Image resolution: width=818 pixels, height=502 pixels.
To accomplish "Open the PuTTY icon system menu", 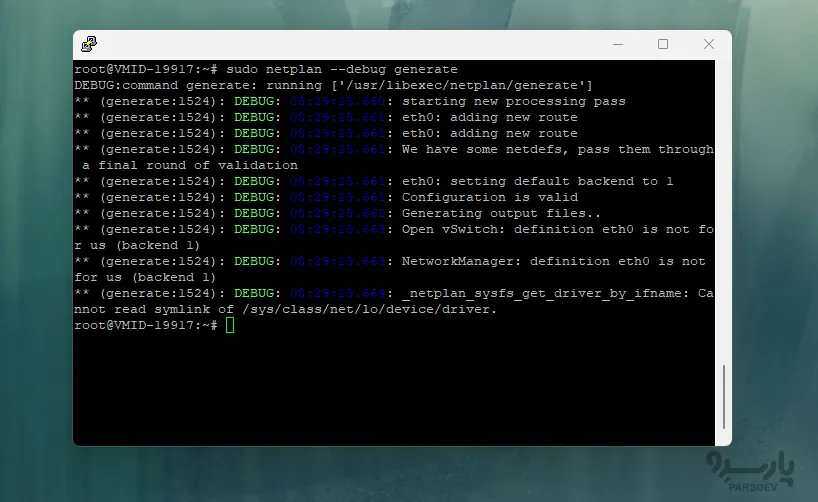I will pyautogui.click(x=89, y=44).
